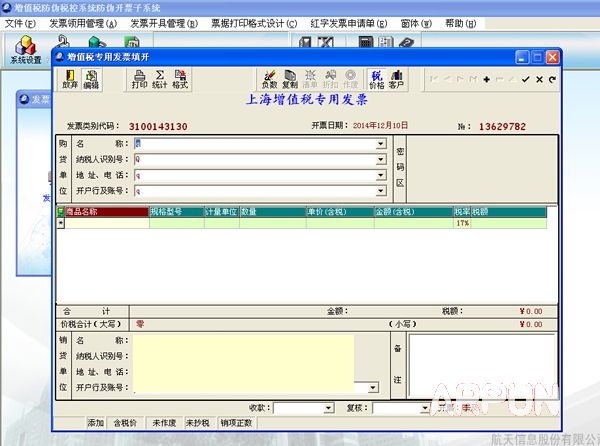Click the checkmark confirm icon in invoice toolbar
600x446 pixels.
click(x=525, y=79)
